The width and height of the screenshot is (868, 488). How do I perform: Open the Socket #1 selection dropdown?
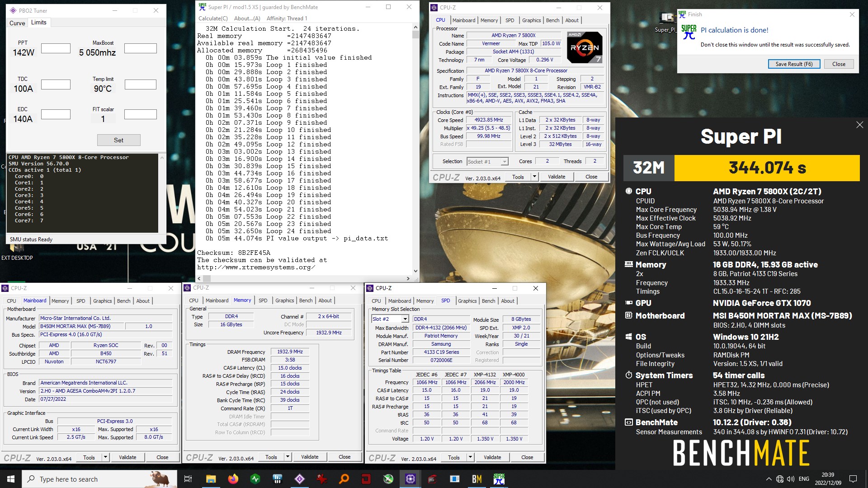(x=487, y=161)
